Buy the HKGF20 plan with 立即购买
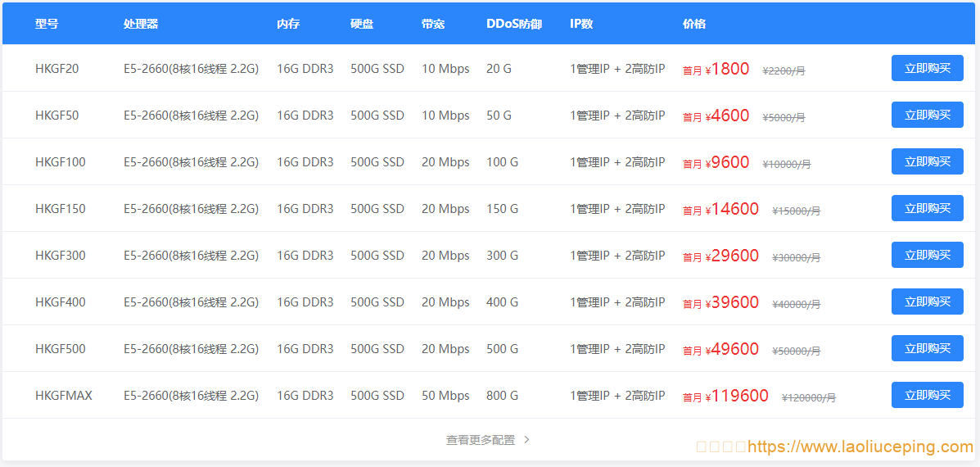 pos(928,68)
